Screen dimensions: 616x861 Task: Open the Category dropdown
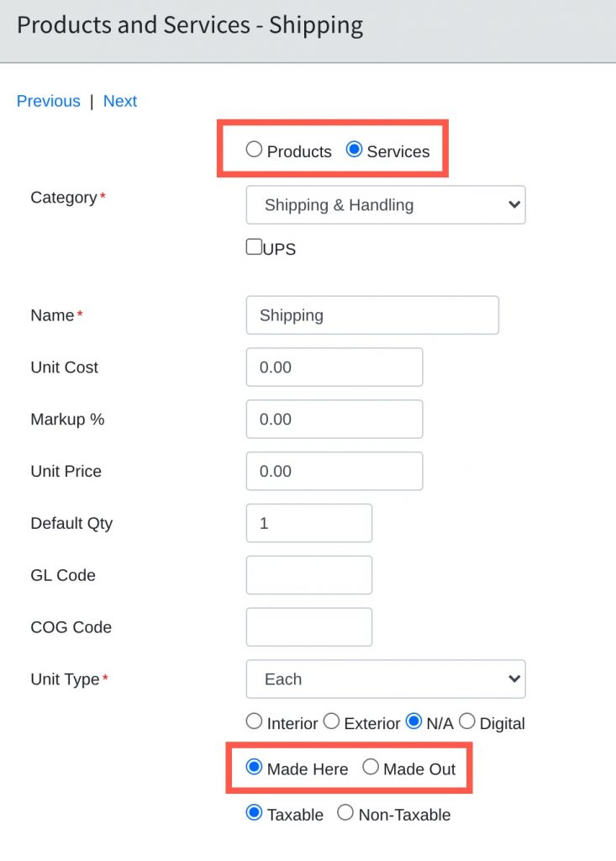[385, 204]
